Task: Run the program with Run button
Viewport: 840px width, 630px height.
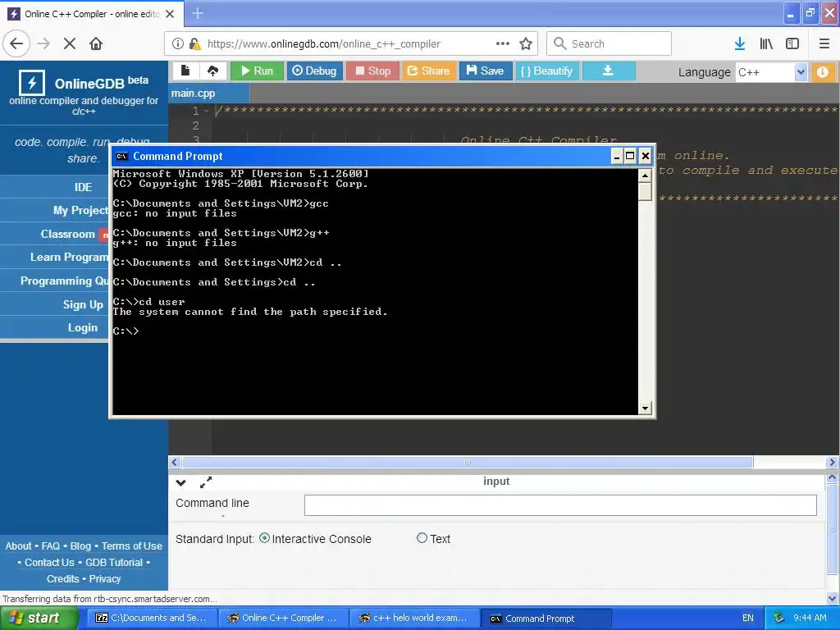Action: click(257, 71)
